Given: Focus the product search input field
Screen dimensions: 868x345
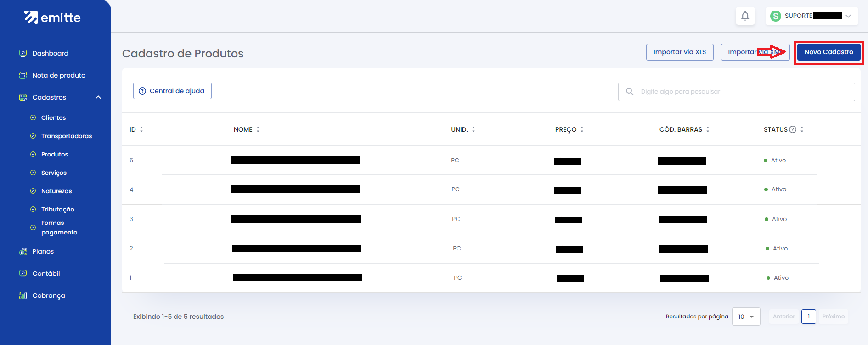Looking at the screenshot, I should (744, 92).
